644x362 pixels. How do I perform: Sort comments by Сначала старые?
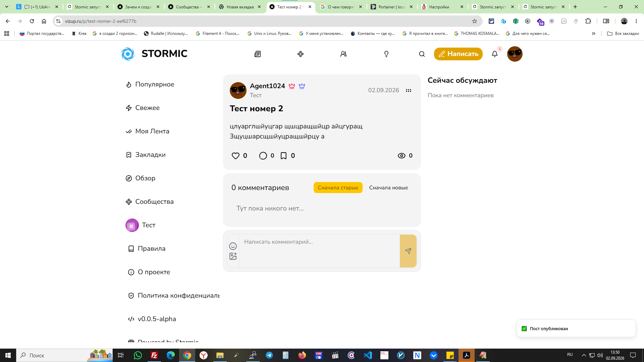pos(338,188)
